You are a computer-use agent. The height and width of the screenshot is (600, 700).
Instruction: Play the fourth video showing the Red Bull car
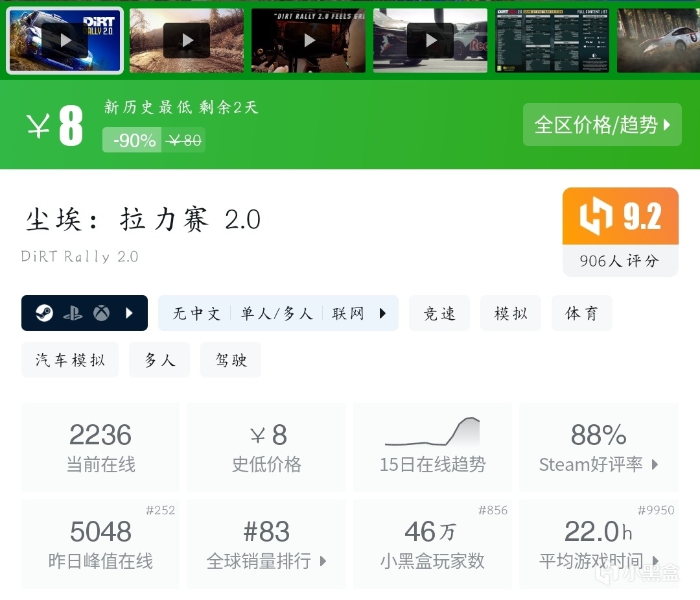click(x=430, y=40)
